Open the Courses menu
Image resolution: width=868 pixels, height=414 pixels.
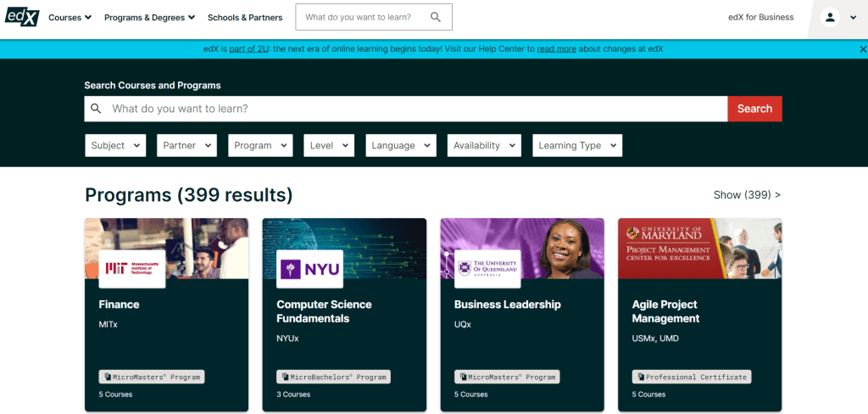[x=70, y=17]
